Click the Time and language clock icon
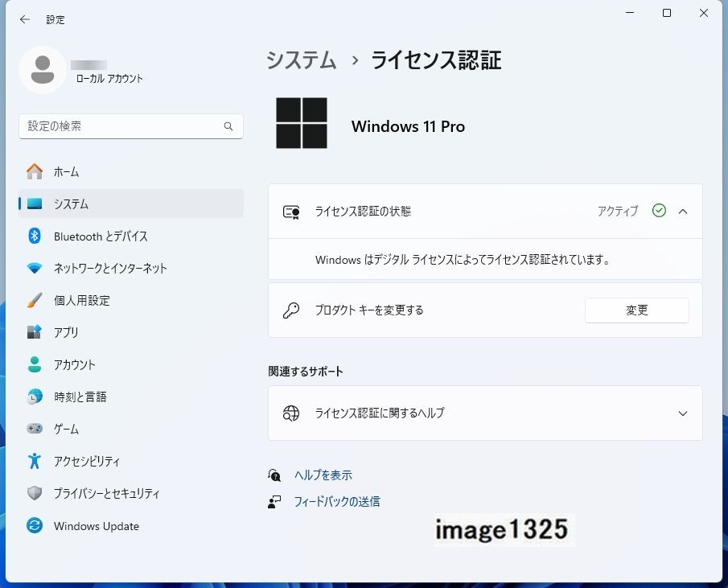Image resolution: width=728 pixels, height=588 pixels. pos(35,397)
